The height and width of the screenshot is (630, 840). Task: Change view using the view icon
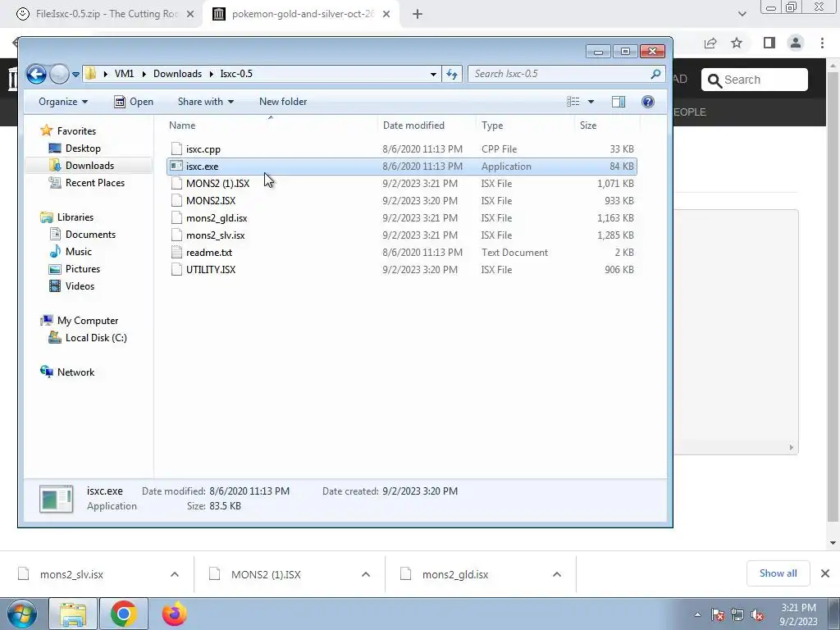(x=573, y=101)
